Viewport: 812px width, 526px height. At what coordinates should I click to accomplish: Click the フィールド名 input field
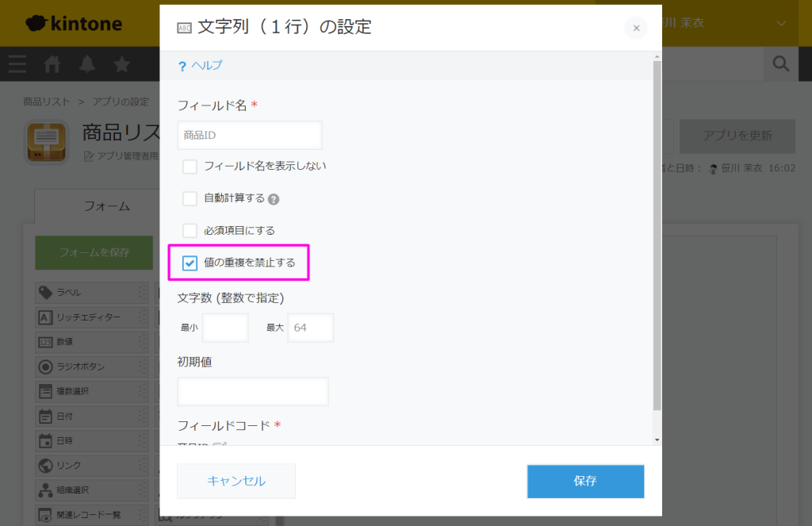point(250,135)
